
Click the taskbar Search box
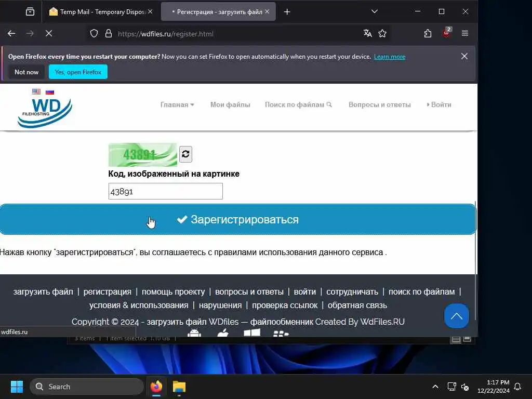[87, 387]
